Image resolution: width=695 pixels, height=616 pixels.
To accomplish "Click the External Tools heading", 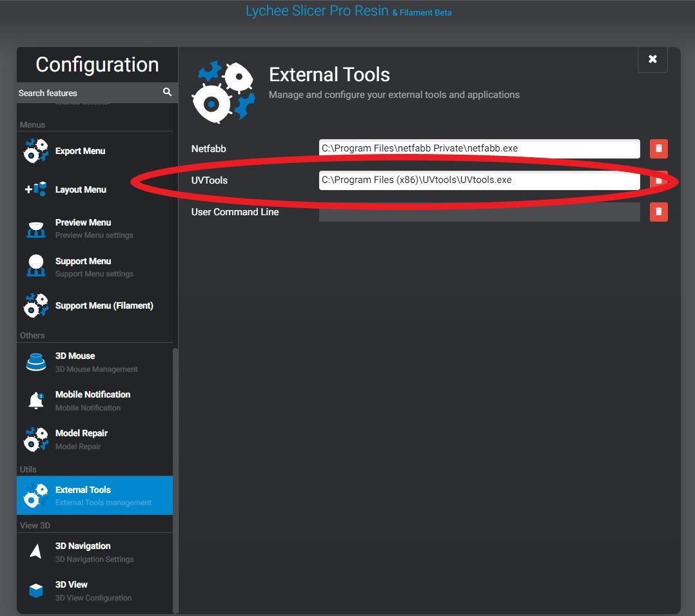I will [x=329, y=74].
